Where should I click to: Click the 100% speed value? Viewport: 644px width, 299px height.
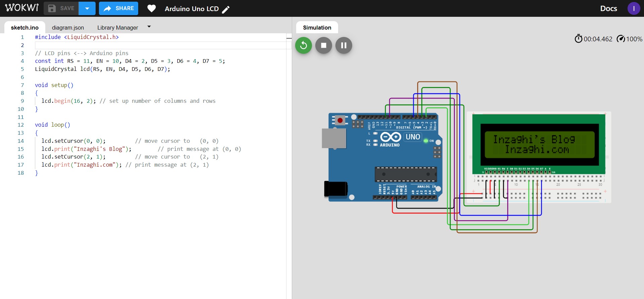(634, 39)
